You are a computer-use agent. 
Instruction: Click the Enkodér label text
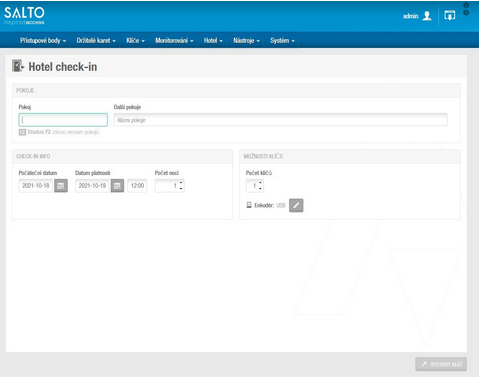pos(264,205)
